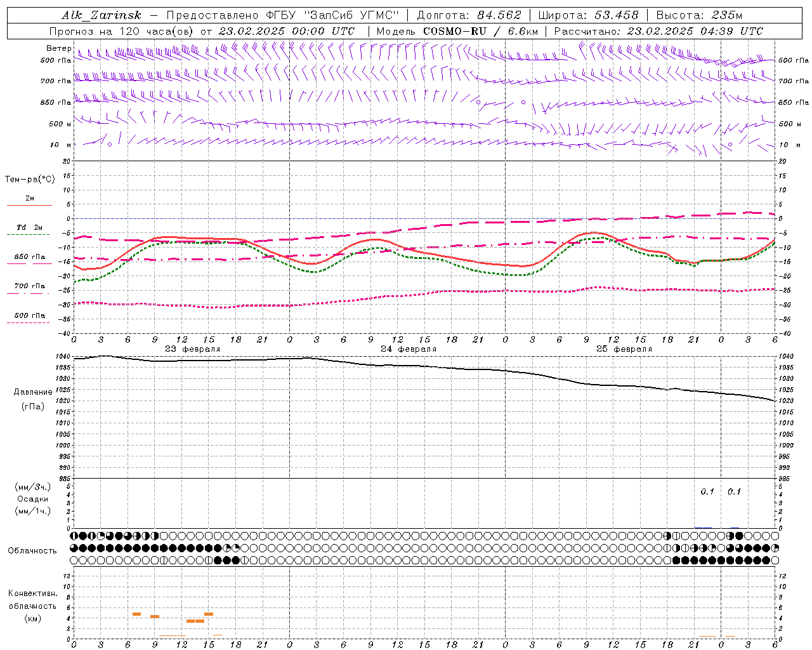Select the 850 гПа temperature legend entry

click(x=30, y=257)
